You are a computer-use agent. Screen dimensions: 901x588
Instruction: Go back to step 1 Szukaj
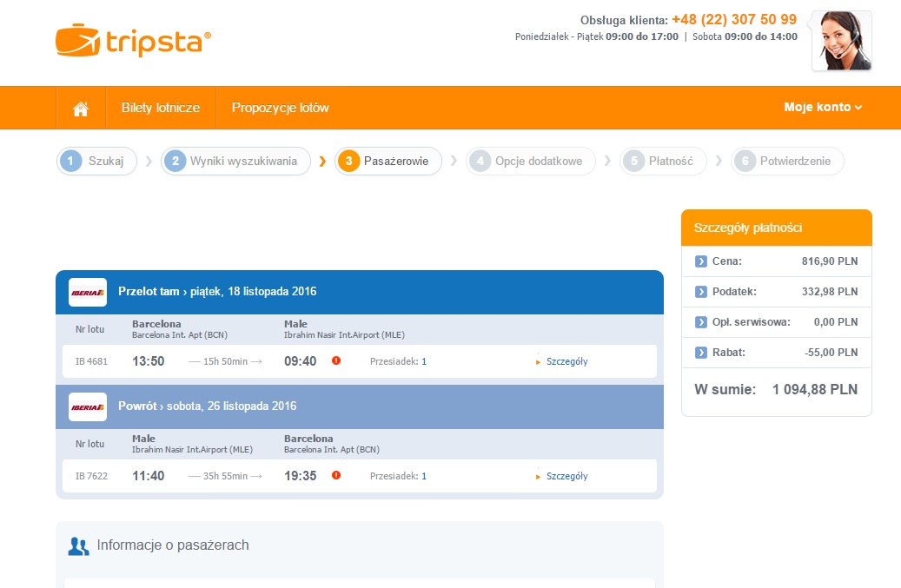point(96,162)
